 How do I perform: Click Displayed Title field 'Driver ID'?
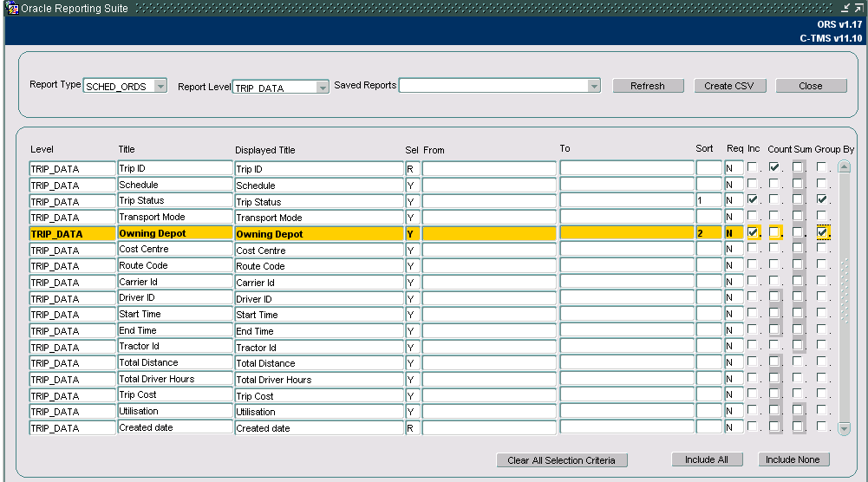(319, 299)
